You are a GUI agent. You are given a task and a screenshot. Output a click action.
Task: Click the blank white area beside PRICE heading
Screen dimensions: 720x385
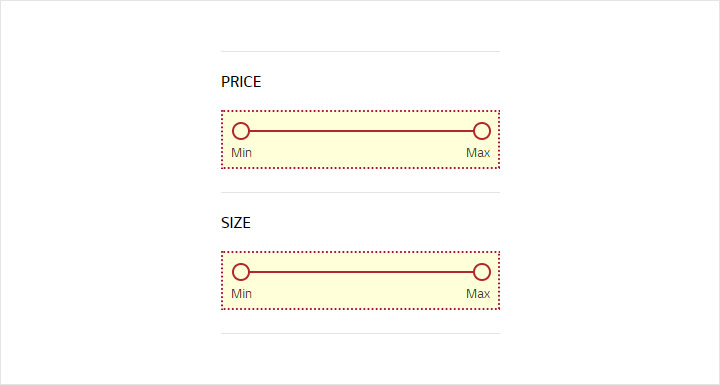pyautogui.click(x=381, y=82)
